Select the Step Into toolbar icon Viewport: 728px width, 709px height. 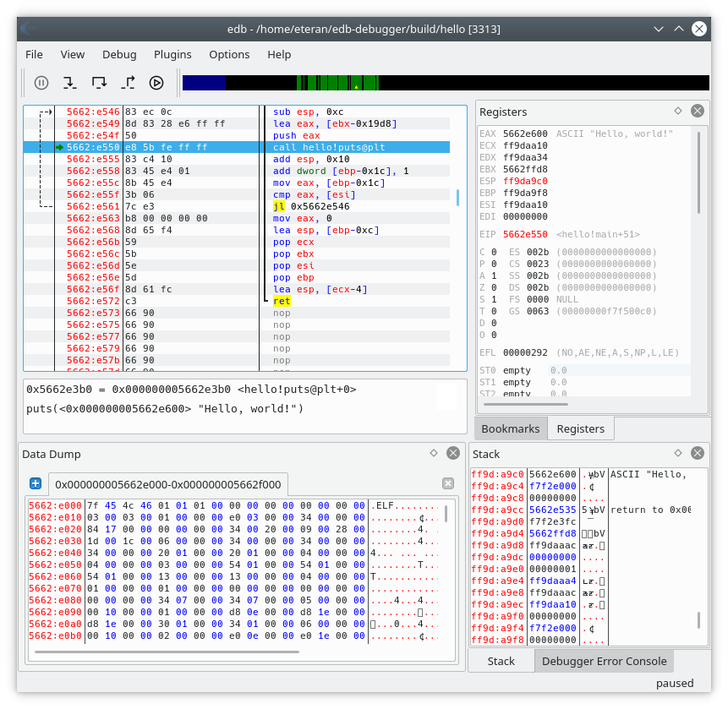tap(68, 82)
